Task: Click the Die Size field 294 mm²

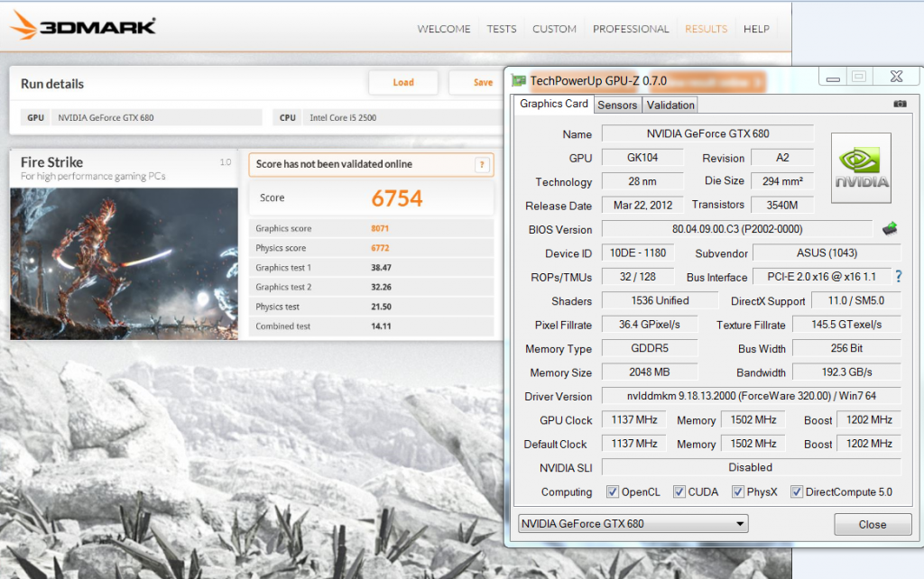Action: click(x=782, y=181)
